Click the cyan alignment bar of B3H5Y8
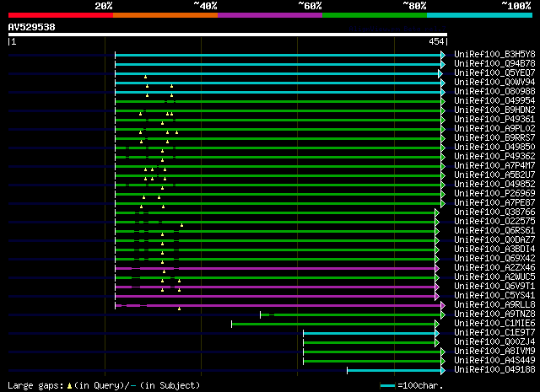The image size is (540, 392). point(278,55)
